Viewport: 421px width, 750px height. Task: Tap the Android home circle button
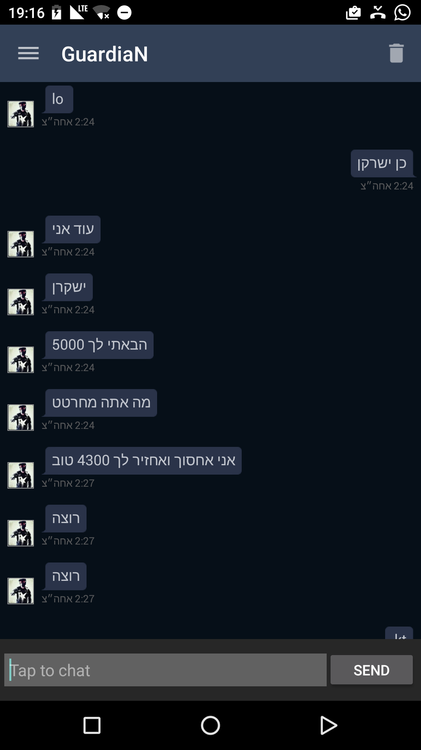point(210,725)
